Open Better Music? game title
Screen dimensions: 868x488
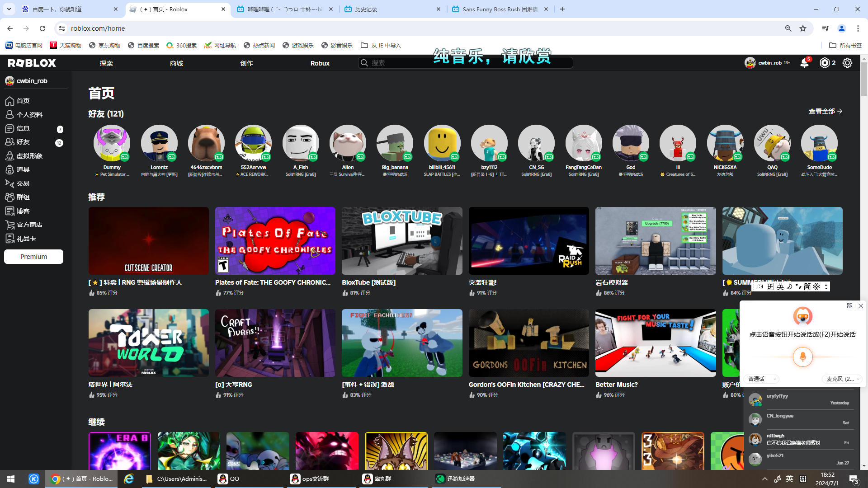pyautogui.click(x=617, y=385)
